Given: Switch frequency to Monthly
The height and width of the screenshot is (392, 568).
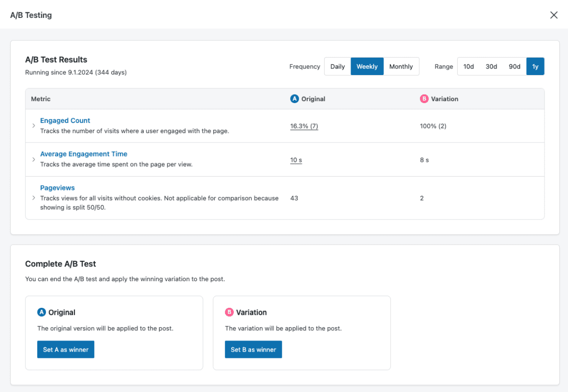Looking at the screenshot, I should (x=401, y=66).
